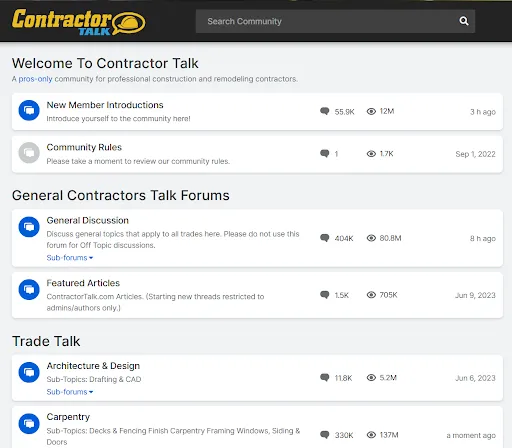Click the '3 h ago' timestamp
Viewport: 512px width, 448px height.
coord(483,112)
